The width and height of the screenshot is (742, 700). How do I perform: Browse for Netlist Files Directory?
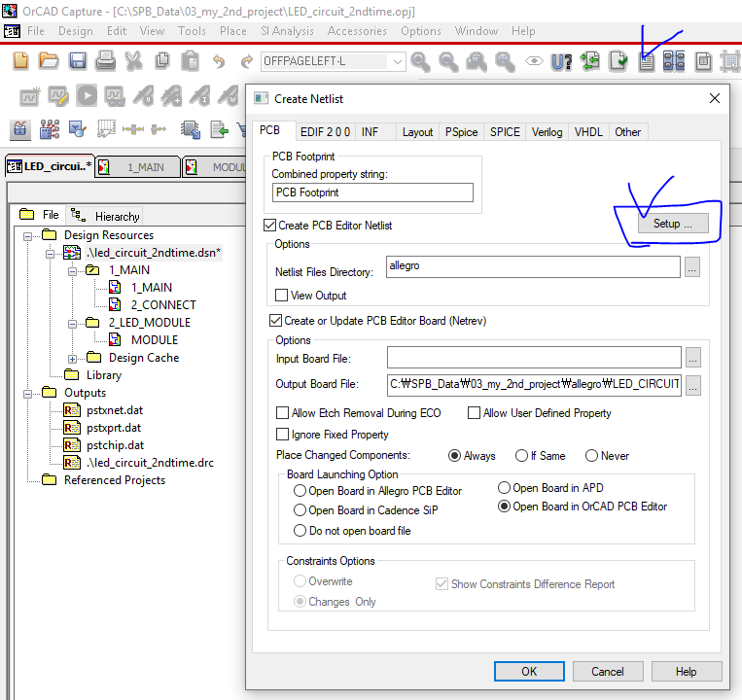tap(692, 267)
